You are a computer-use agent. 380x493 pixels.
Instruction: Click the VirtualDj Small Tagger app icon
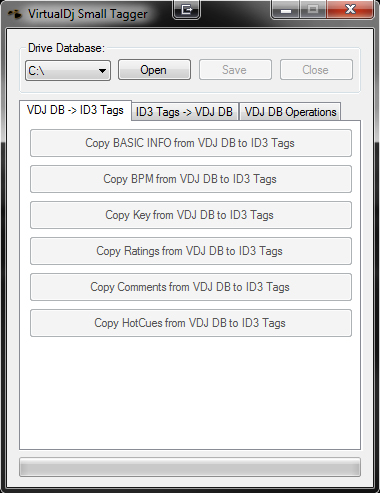point(15,14)
